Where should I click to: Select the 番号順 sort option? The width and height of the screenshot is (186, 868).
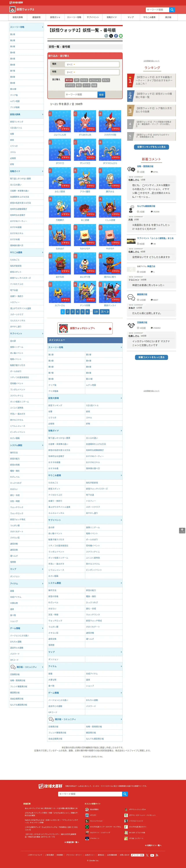click(x=69, y=80)
